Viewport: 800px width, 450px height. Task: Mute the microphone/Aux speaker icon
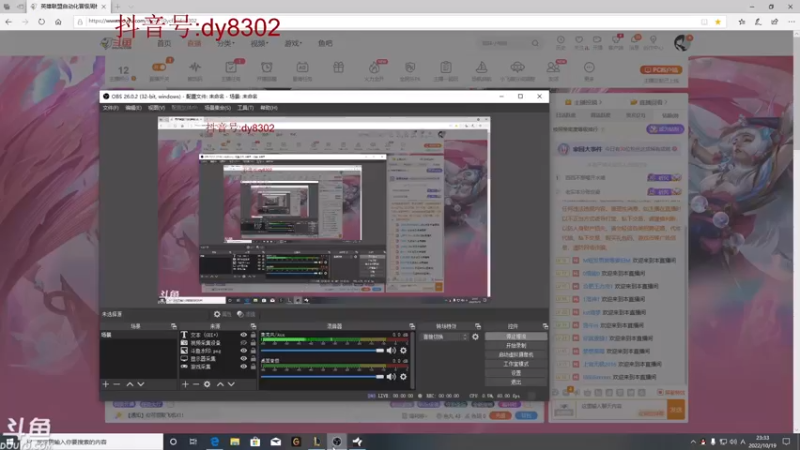(x=391, y=351)
